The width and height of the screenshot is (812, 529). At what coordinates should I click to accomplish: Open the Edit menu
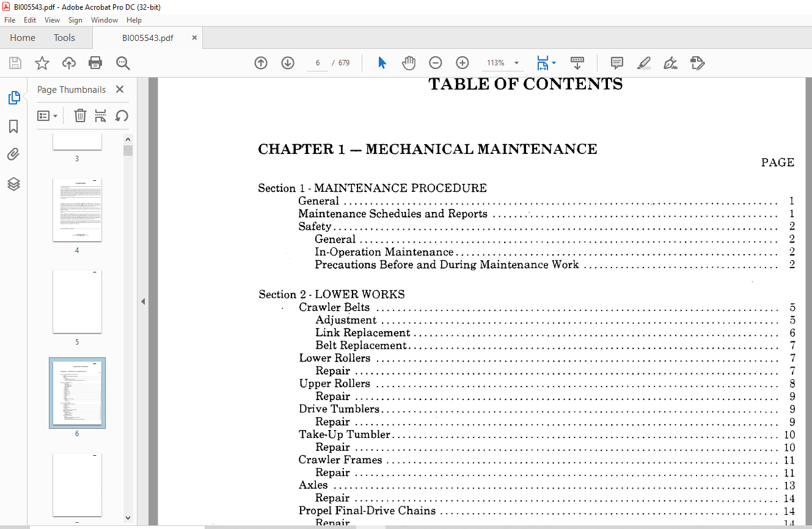(30, 20)
